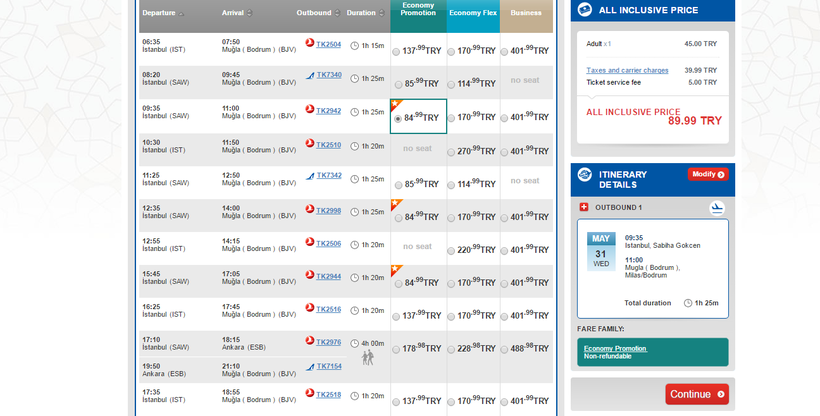Screen dimensions: 820x416
Task: Click the Business column header
Action: pos(526,13)
